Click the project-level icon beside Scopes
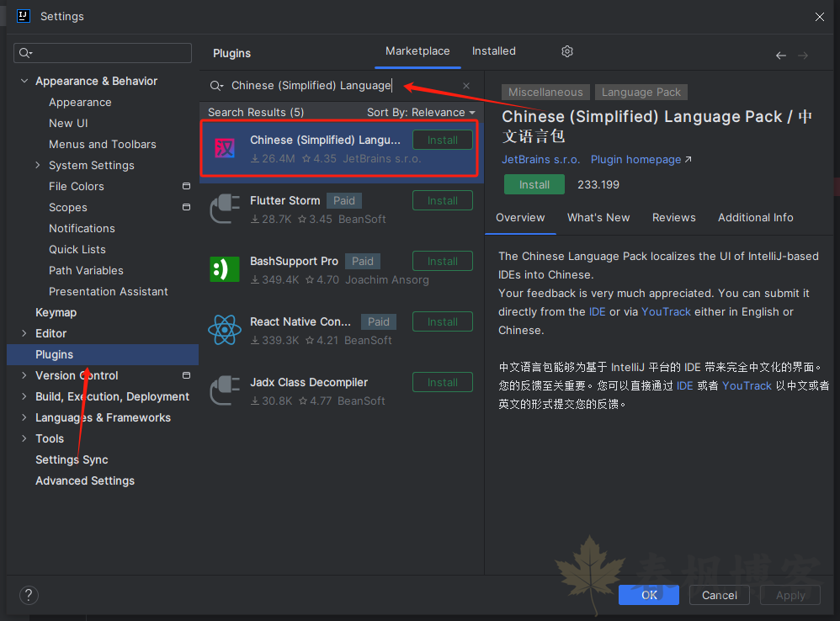Screen dimensions: 840x621 (x=186, y=207)
